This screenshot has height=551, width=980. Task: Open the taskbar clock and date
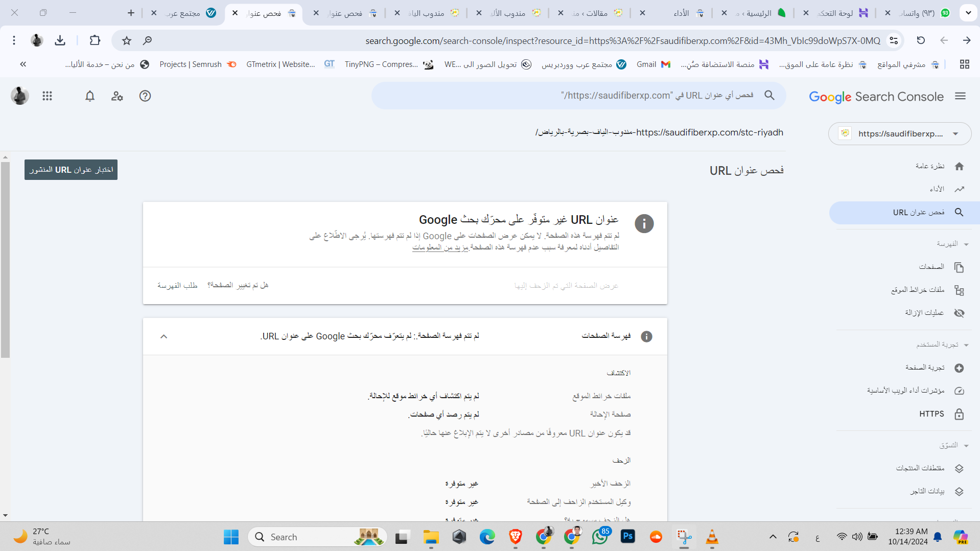tap(907, 537)
